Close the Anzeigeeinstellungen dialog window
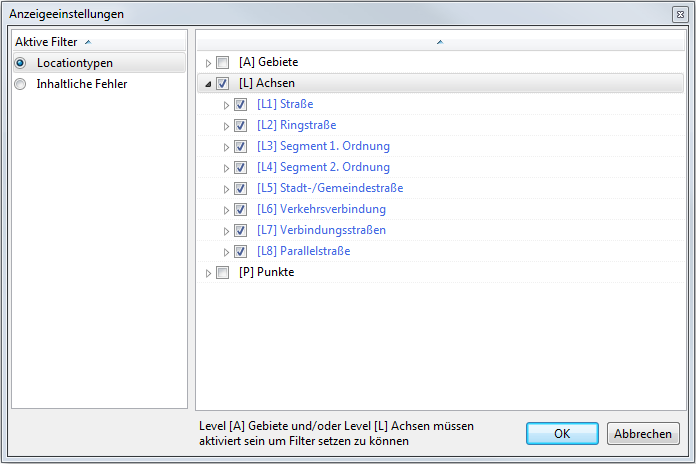The height and width of the screenshot is (464, 696). pos(680,15)
